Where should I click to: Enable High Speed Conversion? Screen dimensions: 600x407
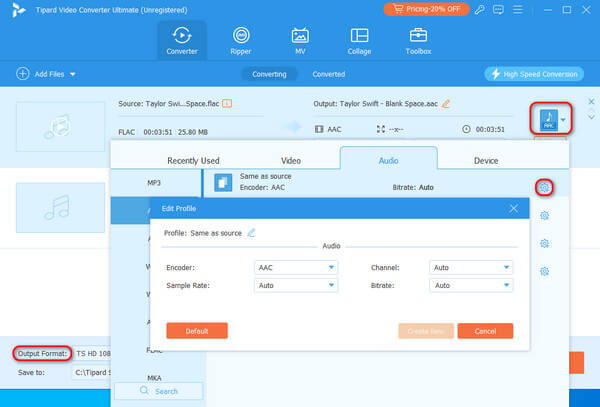(534, 74)
